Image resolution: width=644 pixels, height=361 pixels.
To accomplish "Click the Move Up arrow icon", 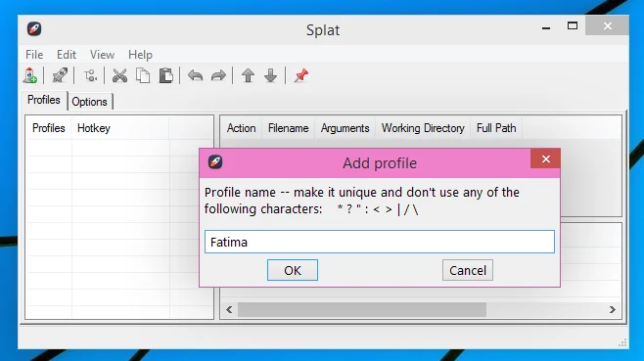I will click(x=248, y=75).
